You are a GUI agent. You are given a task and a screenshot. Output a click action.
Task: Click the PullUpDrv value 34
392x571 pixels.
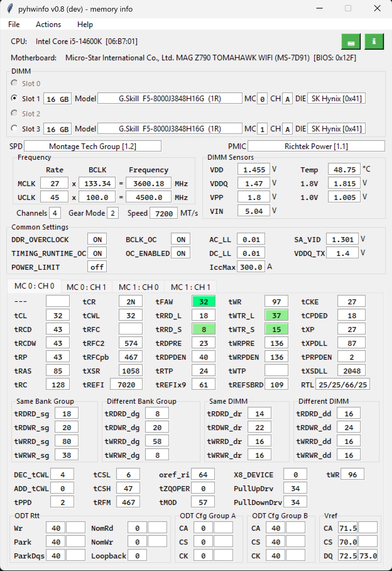point(295,489)
